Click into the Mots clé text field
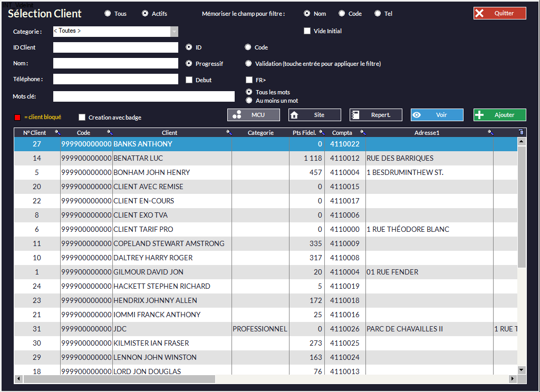Image resolution: width=540 pixels, height=392 pixels. (143, 96)
